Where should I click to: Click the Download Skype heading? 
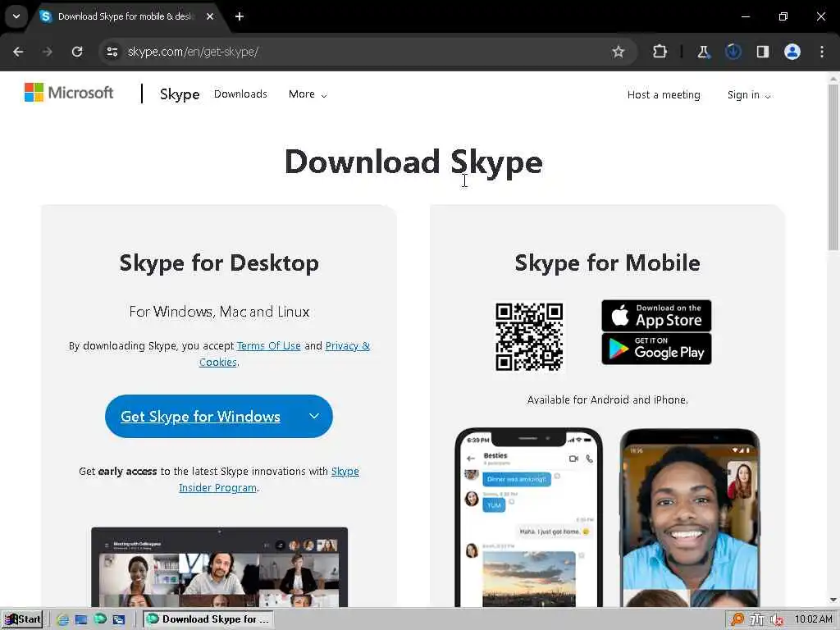(x=413, y=162)
